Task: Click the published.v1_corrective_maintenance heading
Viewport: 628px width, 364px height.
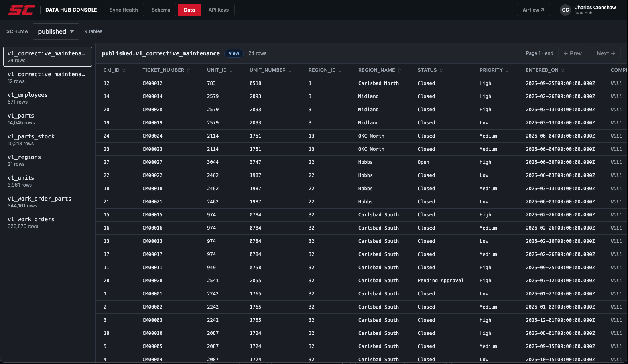Action: click(161, 53)
